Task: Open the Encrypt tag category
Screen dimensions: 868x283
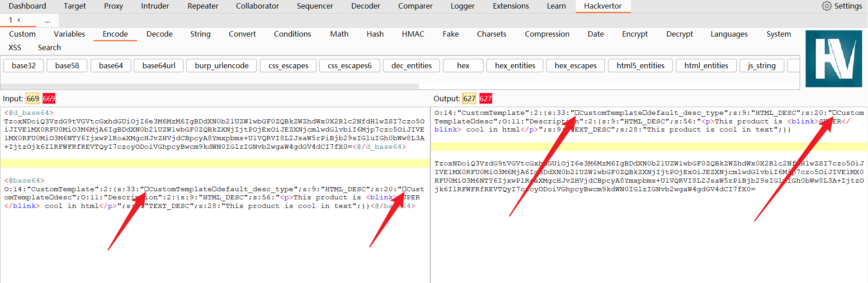Action: coord(635,34)
